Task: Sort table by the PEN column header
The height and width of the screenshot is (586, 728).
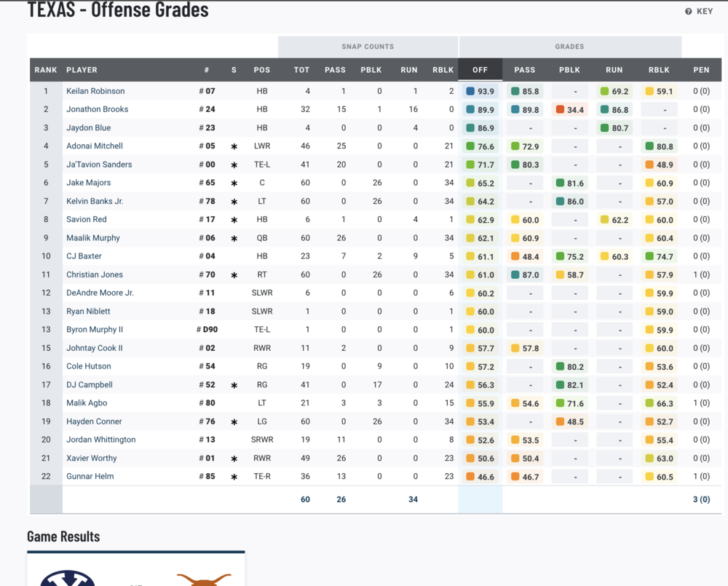Action: pyautogui.click(x=701, y=70)
